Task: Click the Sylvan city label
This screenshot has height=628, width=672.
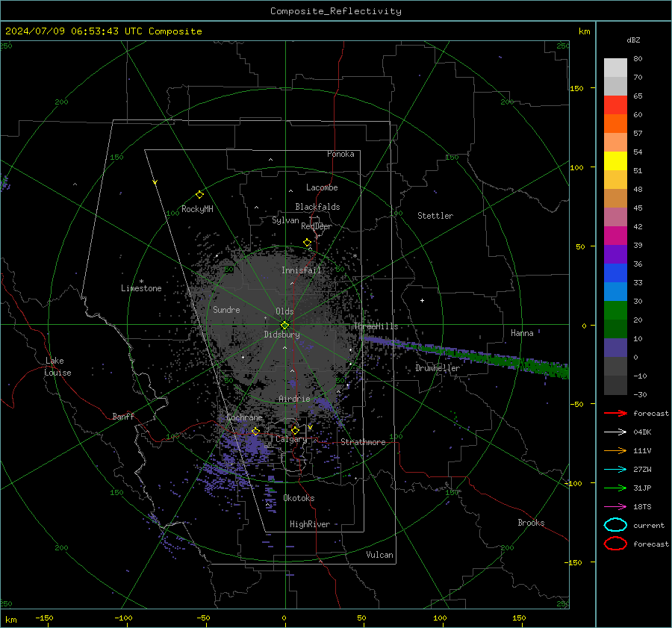Action: click(x=285, y=220)
